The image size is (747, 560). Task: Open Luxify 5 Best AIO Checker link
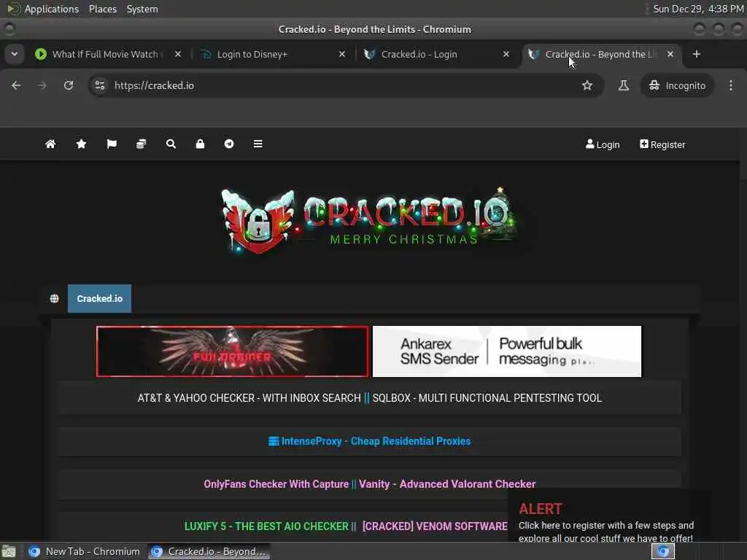click(x=266, y=526)
